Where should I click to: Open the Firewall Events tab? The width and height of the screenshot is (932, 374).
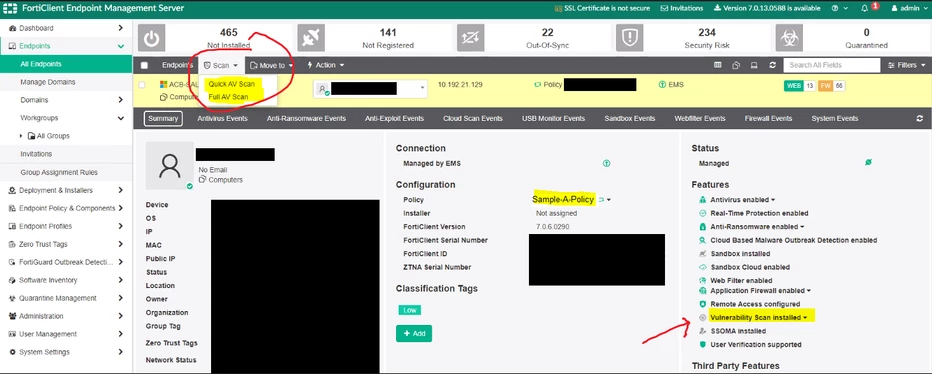pos(768,118)
